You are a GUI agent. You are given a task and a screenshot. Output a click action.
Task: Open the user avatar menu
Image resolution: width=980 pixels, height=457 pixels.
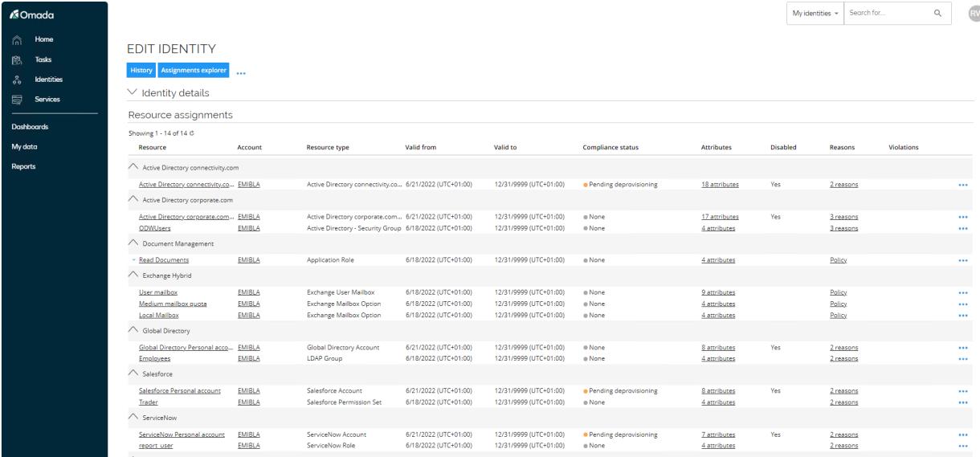974,14
